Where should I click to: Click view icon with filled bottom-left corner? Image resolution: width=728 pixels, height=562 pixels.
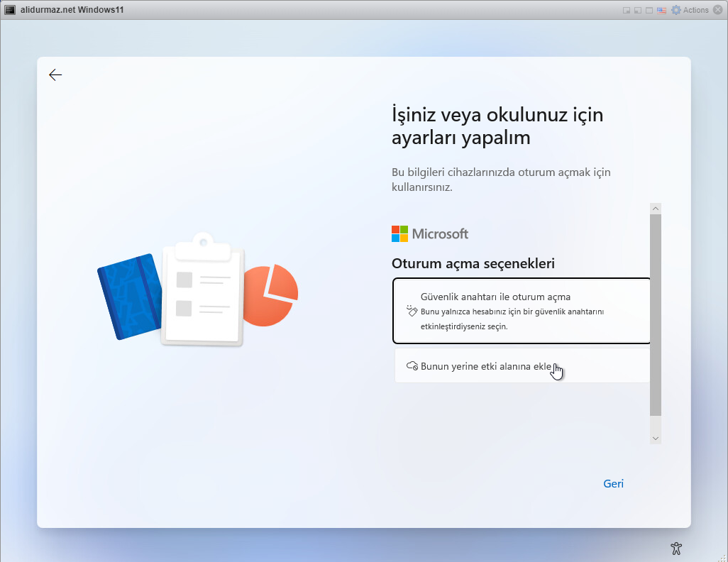pyautogui.click(x=638, y=10)
